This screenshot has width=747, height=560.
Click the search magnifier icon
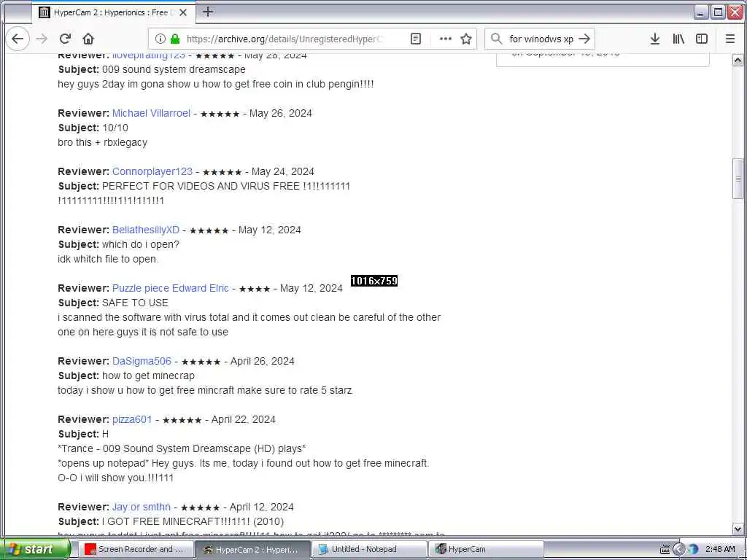click(496, 39)
